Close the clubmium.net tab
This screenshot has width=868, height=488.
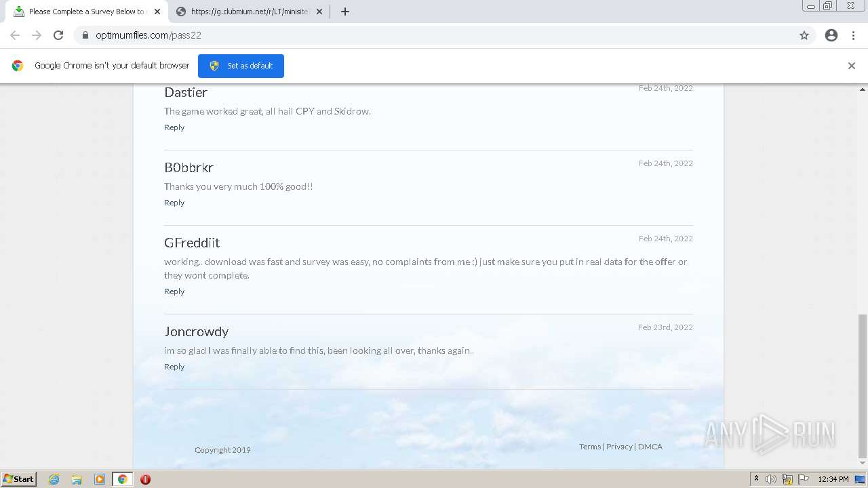tap(319, 12)
